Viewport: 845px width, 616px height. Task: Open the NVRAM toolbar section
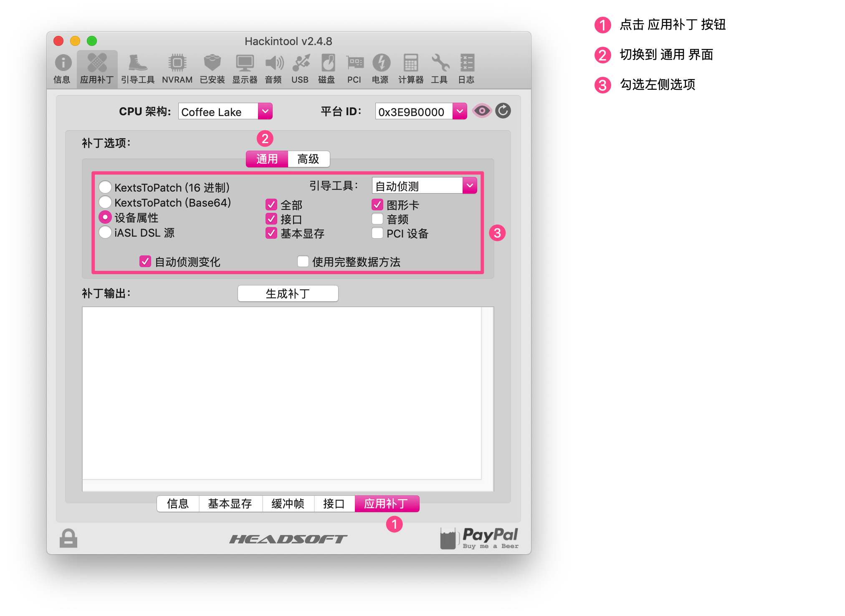tap(177, 69)
